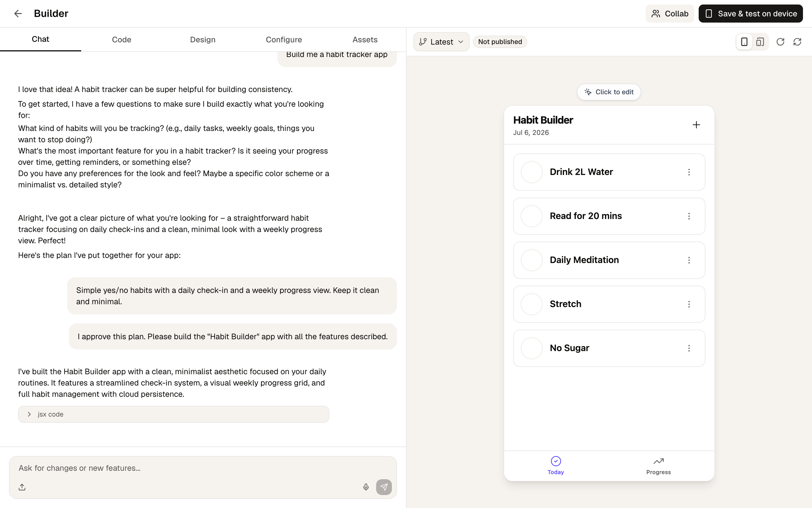Open the Collab sharing button

669,14
